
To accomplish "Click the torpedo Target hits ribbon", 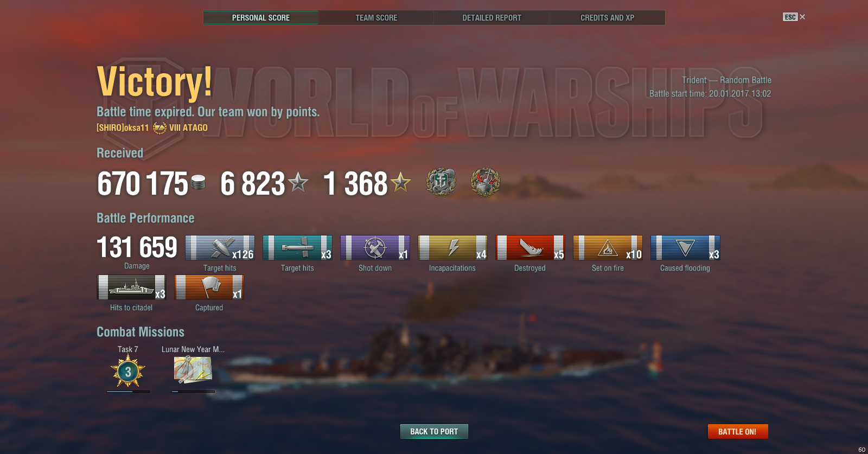I will 297,248.
